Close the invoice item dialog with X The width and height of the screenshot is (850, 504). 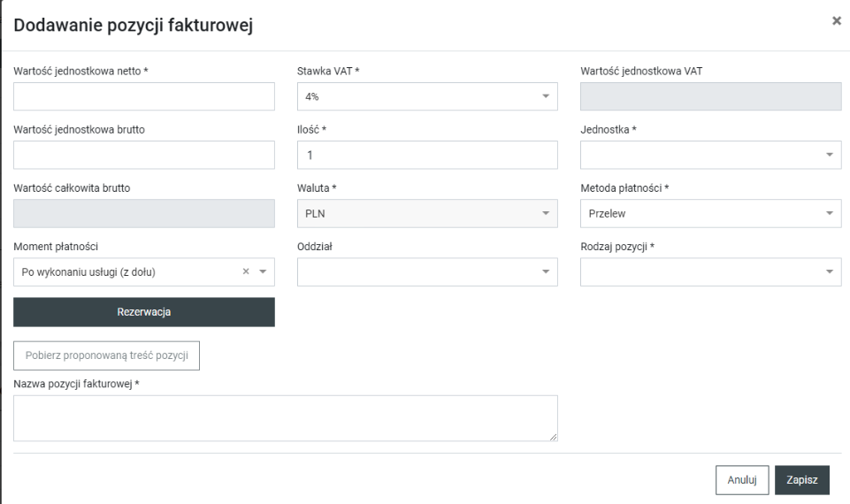pyautogui.click(x=836, y=20)
